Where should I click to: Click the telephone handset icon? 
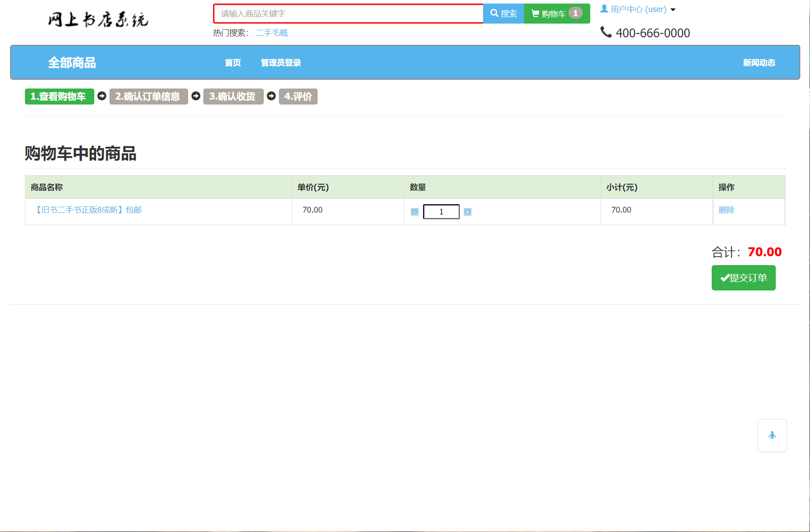(x=606, y=32)
